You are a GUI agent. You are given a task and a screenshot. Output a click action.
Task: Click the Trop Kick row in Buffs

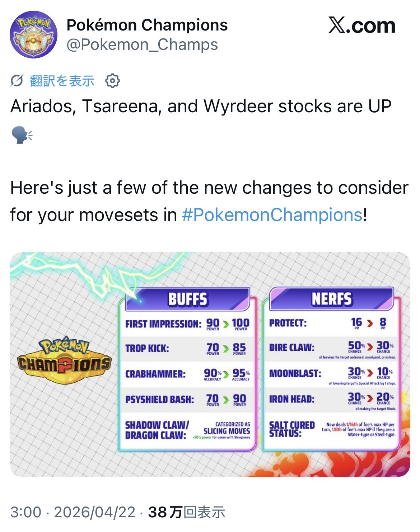click(187, 348)
